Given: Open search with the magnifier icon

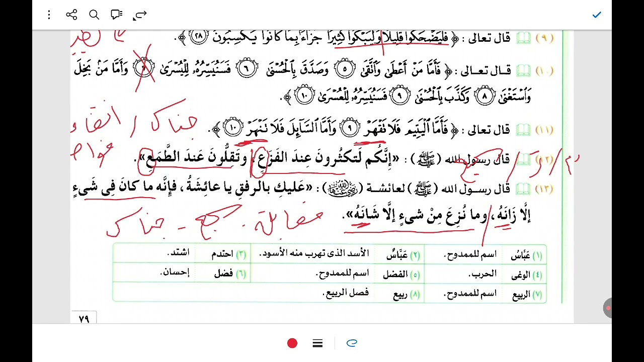Looking at the screenshot, I should (x=94, y=15).
